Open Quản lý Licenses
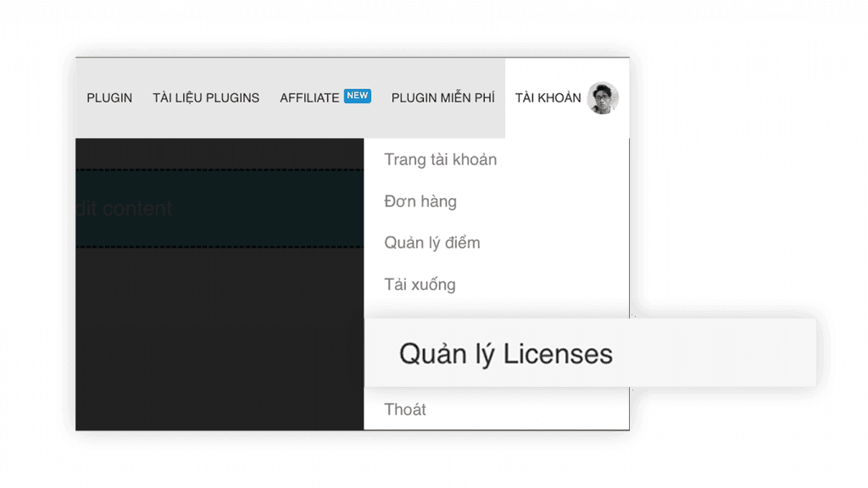The width and height of the screenshot is (868, 488). click(x=505, y=353)
